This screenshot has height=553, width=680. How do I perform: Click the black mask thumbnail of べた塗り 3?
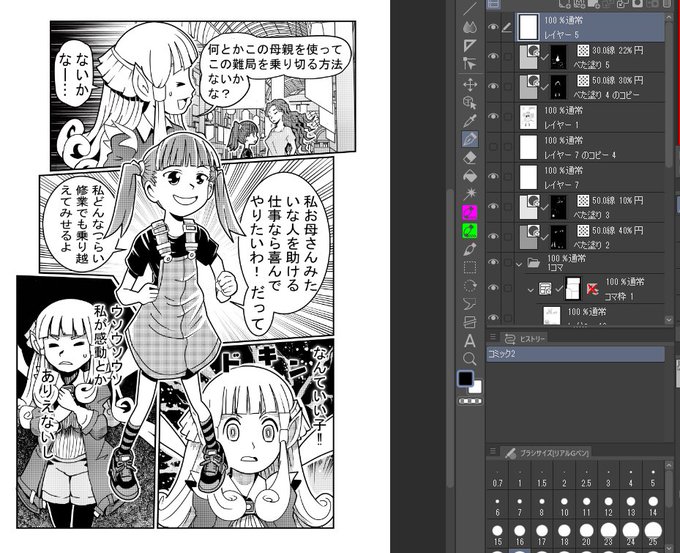pyautogui.click(x=559, y=207)
